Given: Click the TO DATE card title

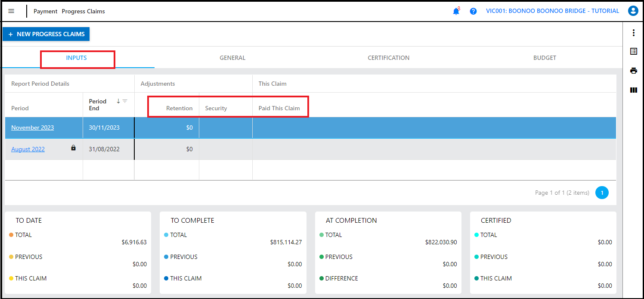Looking at the screenshot, I should pyautogui.click(x=29, y=220).
